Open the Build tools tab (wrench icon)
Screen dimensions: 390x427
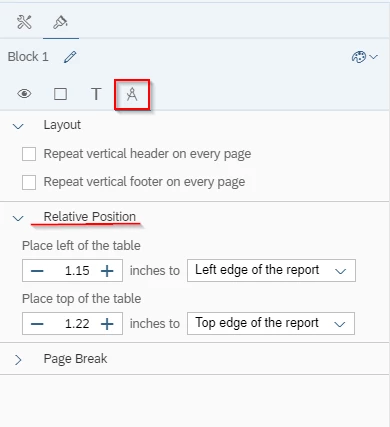[x=24, y=22]
